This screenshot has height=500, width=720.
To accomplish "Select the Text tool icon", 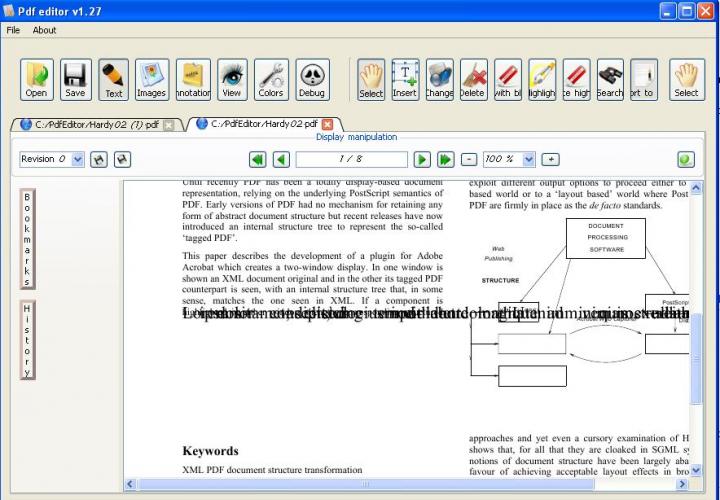I will 113,79.
